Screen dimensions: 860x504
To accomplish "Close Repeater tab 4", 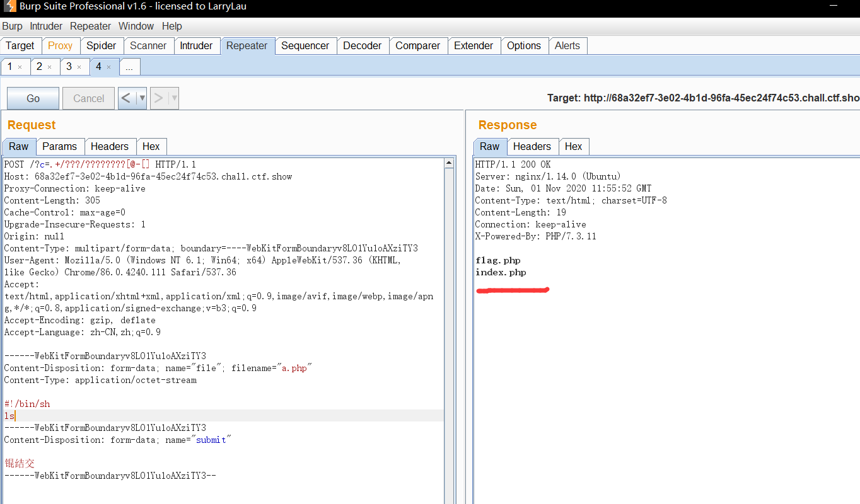I will [x=108, y=67].
